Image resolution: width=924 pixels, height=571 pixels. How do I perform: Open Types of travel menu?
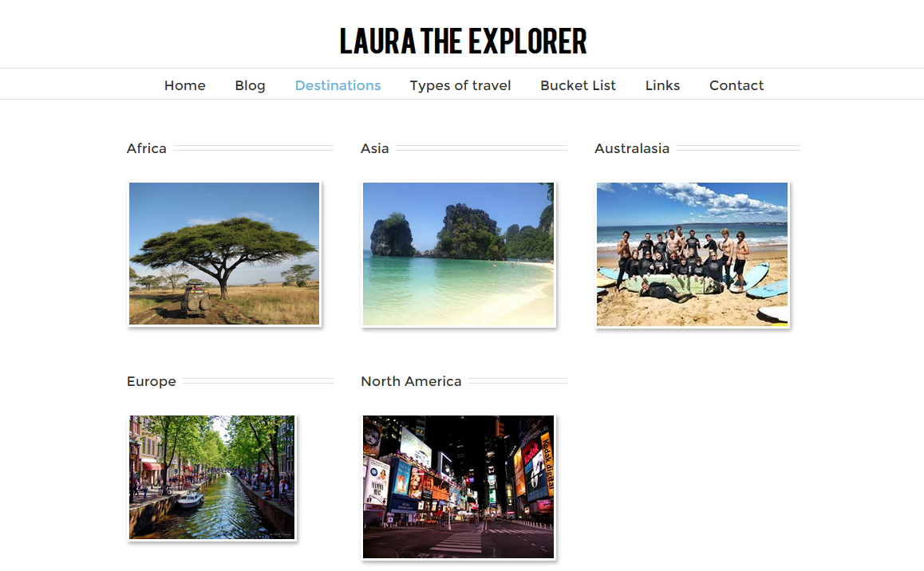[x=460, y=85]
